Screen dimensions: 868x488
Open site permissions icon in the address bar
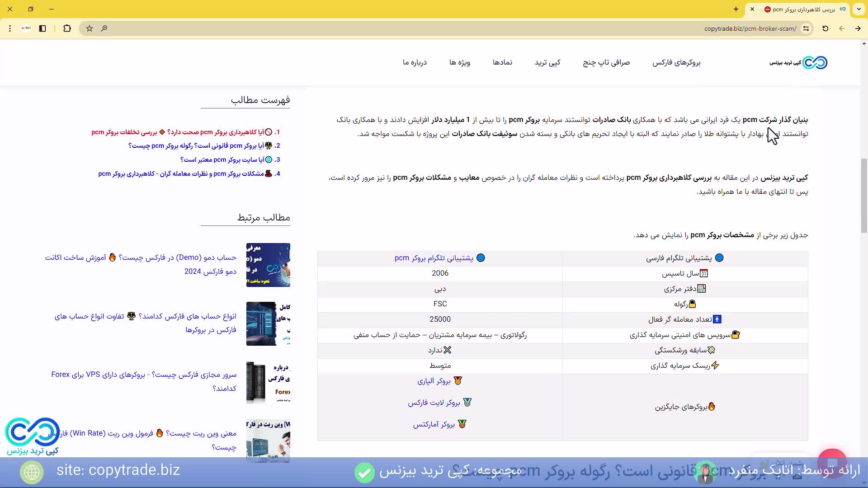[807, 28]
